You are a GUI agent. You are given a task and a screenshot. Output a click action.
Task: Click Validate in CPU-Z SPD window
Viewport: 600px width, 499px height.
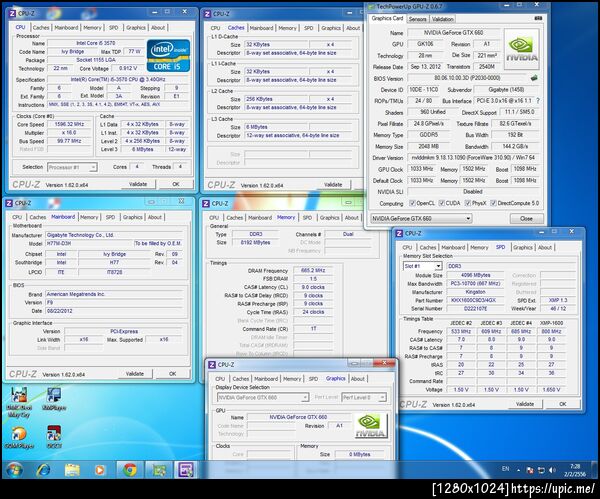pyautogui.click(x=525, y=404)
